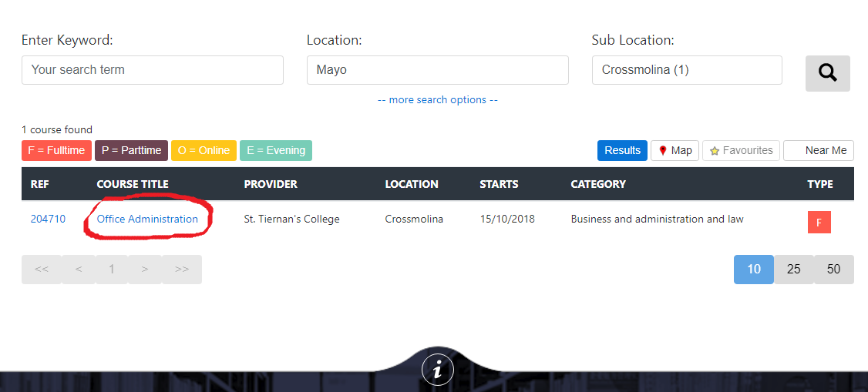The image size is (868, 392).
Task: Go to previous page with < button
Action: point(79,270)
